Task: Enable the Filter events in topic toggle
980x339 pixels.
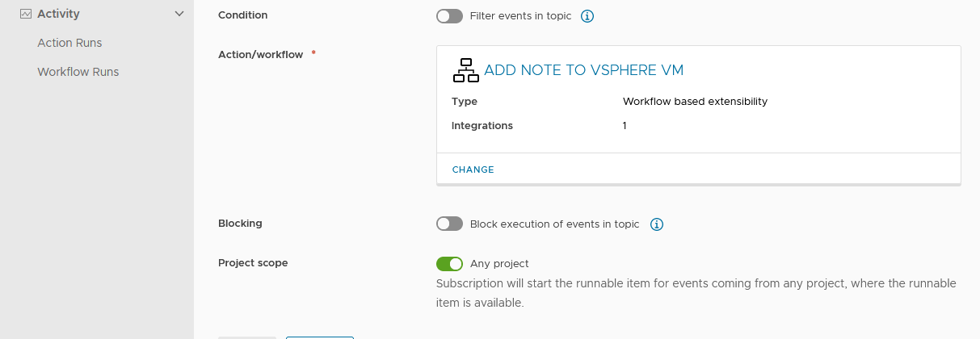Action: click(x=449, y=16)
